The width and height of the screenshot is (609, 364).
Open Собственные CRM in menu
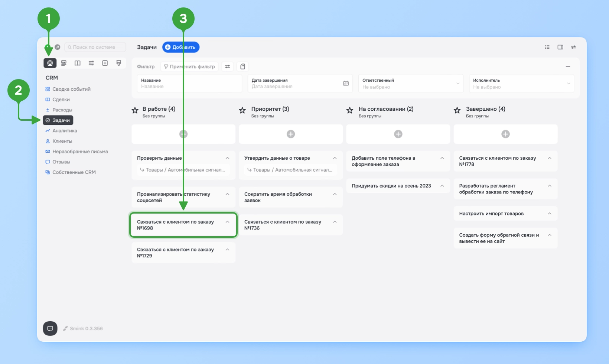coord(71,172)
